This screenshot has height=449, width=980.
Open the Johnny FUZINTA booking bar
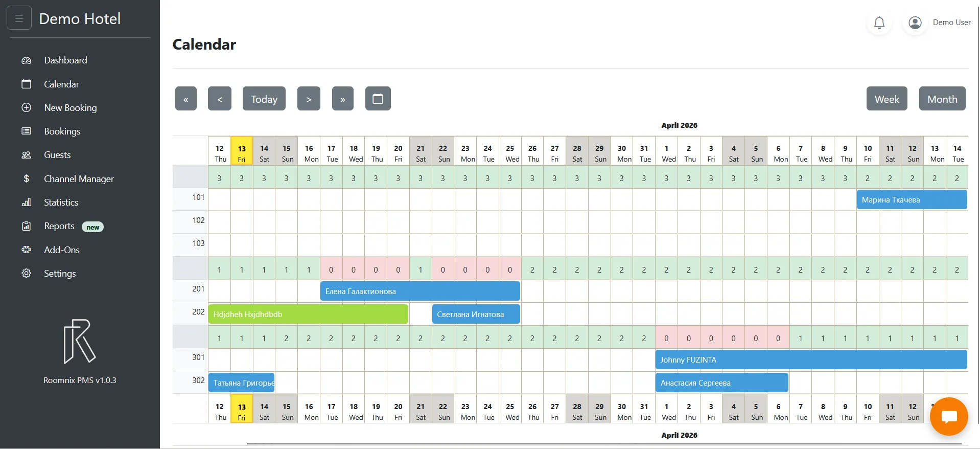click(x=811, y=360)
